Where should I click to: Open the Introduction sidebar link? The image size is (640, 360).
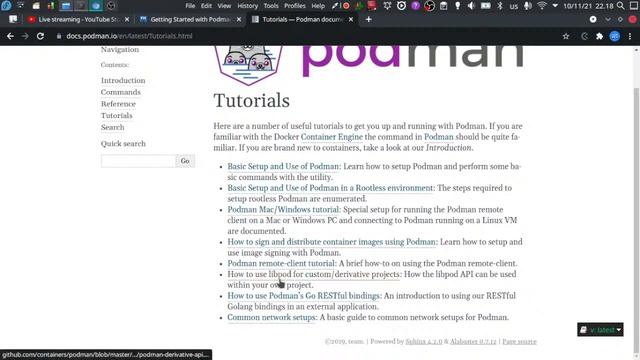[x=123, y=80]
